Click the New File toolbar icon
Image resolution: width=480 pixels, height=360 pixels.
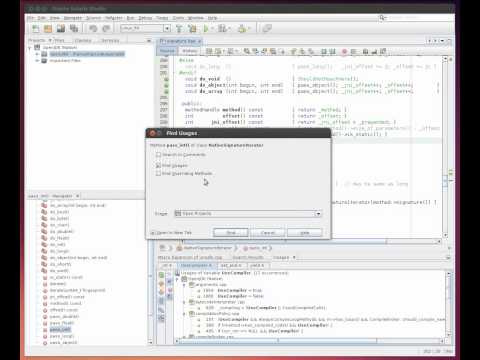pos(35,29)
